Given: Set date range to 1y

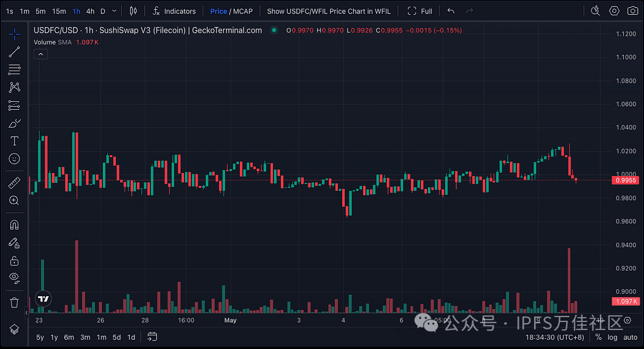Looking at the screenshot, I should pos(54,337).
